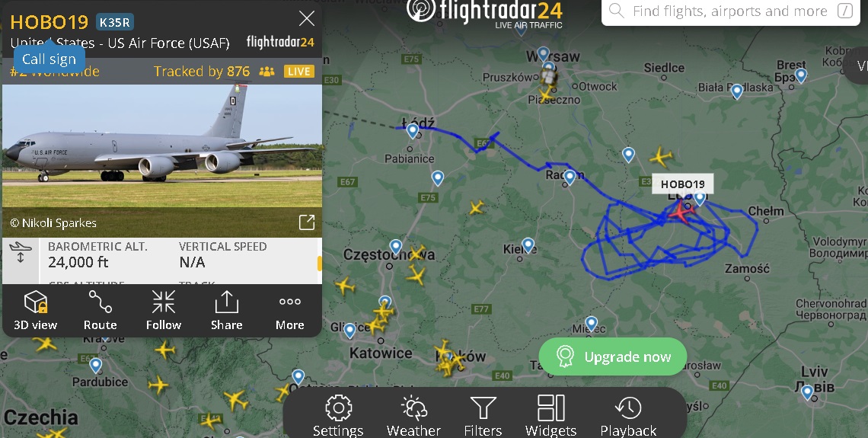The width and height of the screenshot is (868, 438).
Task: Open the 3D view of the flight
Action: click(36, 310)
